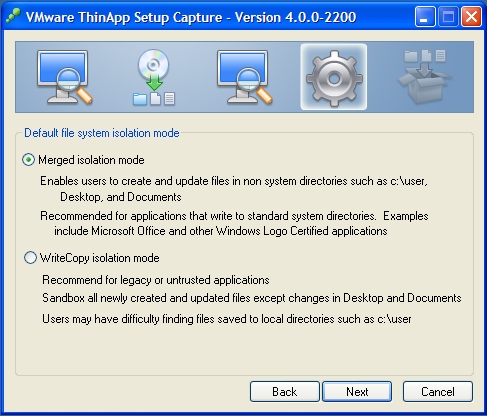Image resolution: width=487 pixels, height=416 pixels.
Task: Click the VMware ThinApp title bar logo icon
Action: tap(13, 16)
